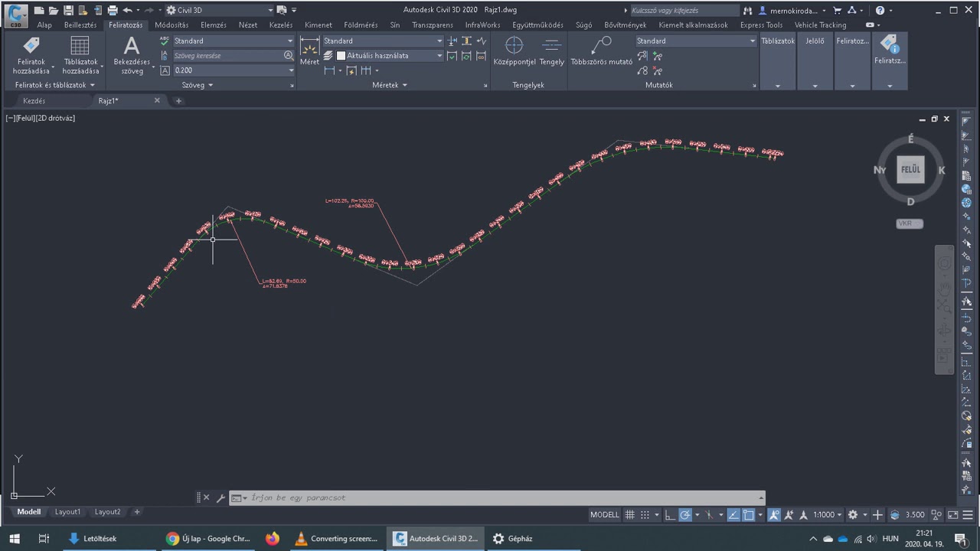This screenshot has width=980, height=551.
Task: Toggle isometric drafting in status bar
Action: pyautogui.click(x=709, y=514)
